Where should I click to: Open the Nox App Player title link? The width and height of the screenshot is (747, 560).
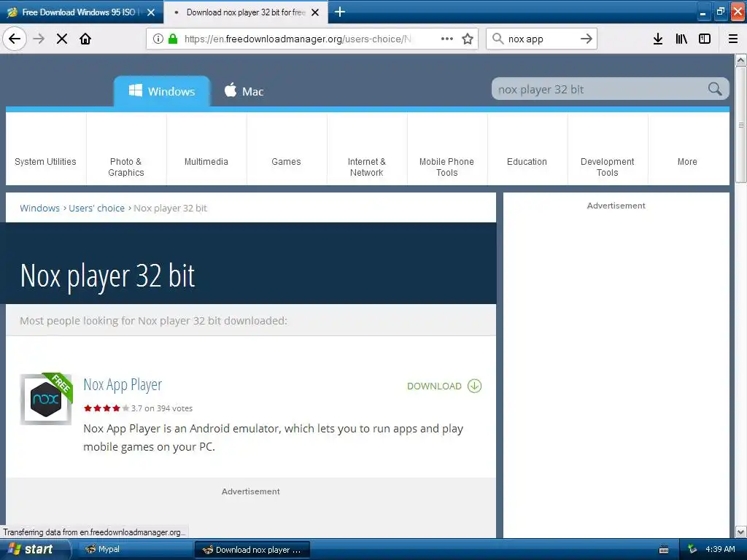click(x=123, y=385)
